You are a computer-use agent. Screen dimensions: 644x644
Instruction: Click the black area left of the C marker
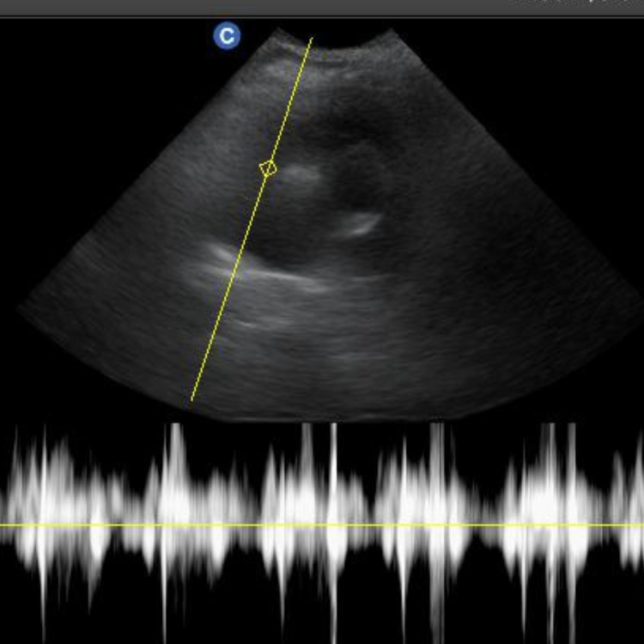click(x=103, y=52)
